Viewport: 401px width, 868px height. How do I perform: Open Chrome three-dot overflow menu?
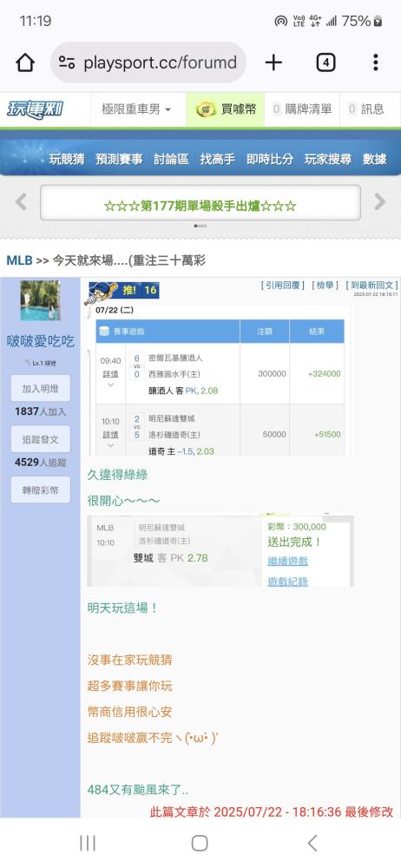pos(376,62)
